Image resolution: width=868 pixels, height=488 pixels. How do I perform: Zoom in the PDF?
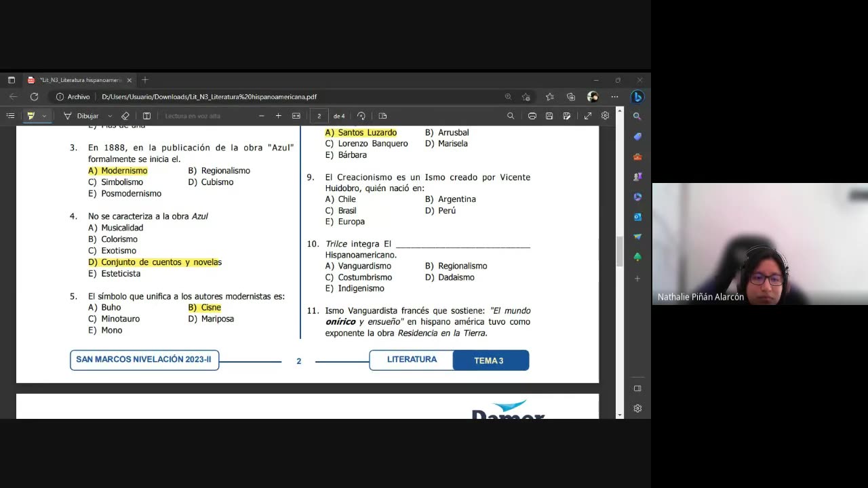[x=278, y=116]
